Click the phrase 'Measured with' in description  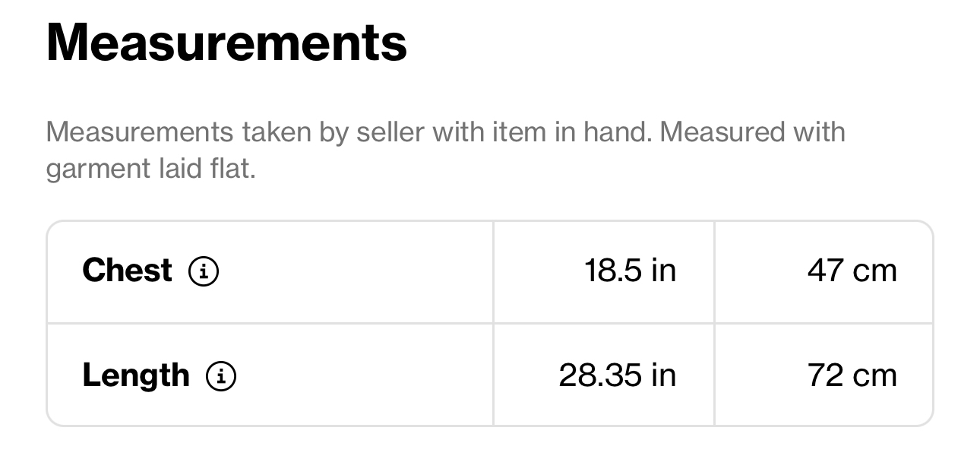752,132
